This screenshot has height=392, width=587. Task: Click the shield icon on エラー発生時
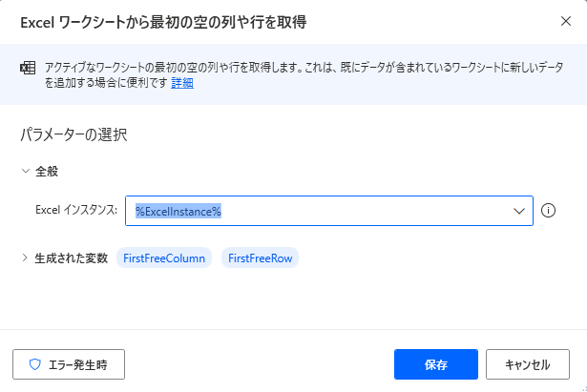pyautogui.click(x=34, y=364)
